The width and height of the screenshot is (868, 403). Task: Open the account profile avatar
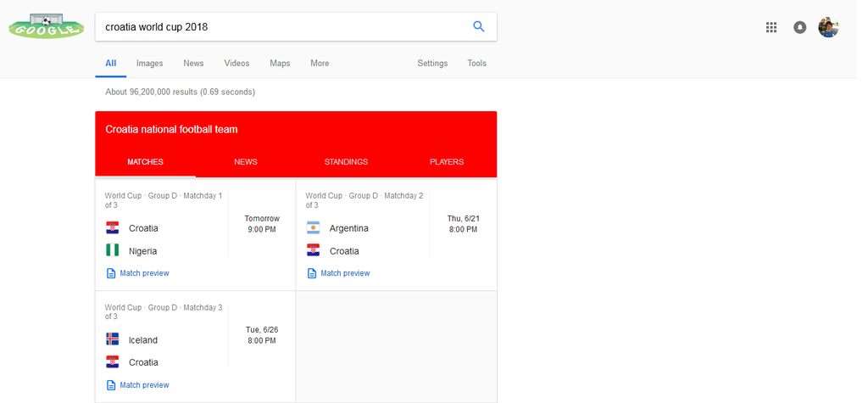(x=828, y=27)
